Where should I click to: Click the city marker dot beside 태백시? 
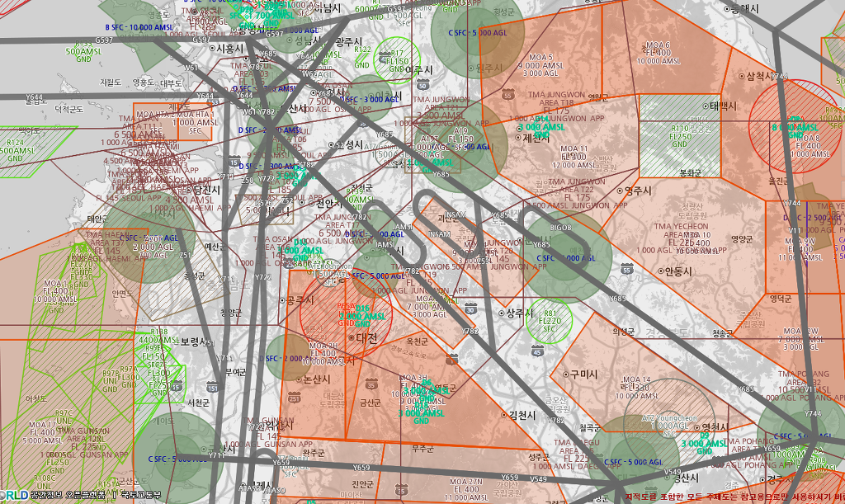click(x=706, y=106)
